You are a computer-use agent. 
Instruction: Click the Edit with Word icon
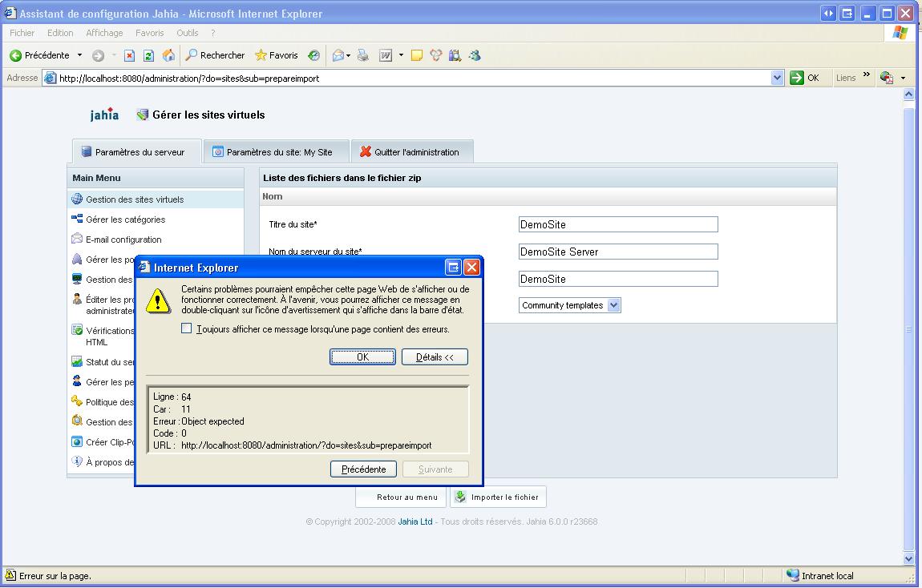(386, 56)
